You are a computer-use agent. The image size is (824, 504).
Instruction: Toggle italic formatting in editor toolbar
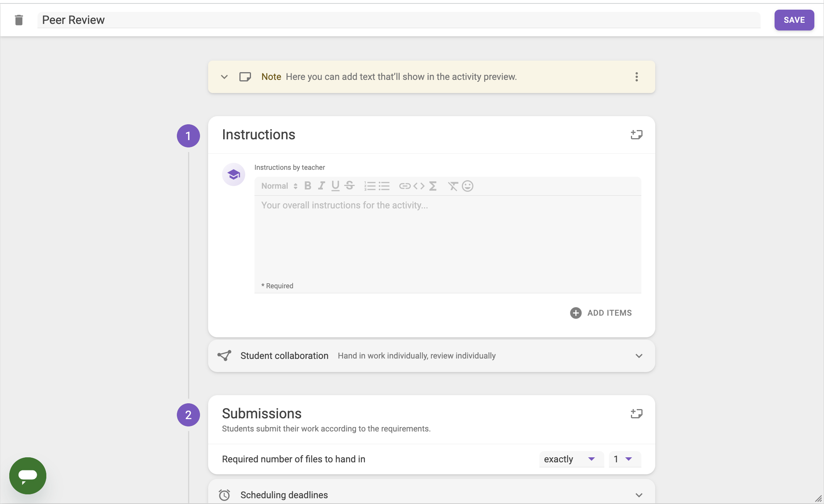click(321, 186)
